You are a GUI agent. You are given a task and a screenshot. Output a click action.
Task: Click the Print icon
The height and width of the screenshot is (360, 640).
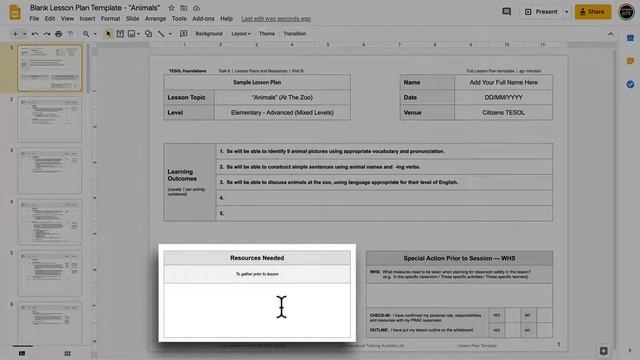(x=59, y=34)
